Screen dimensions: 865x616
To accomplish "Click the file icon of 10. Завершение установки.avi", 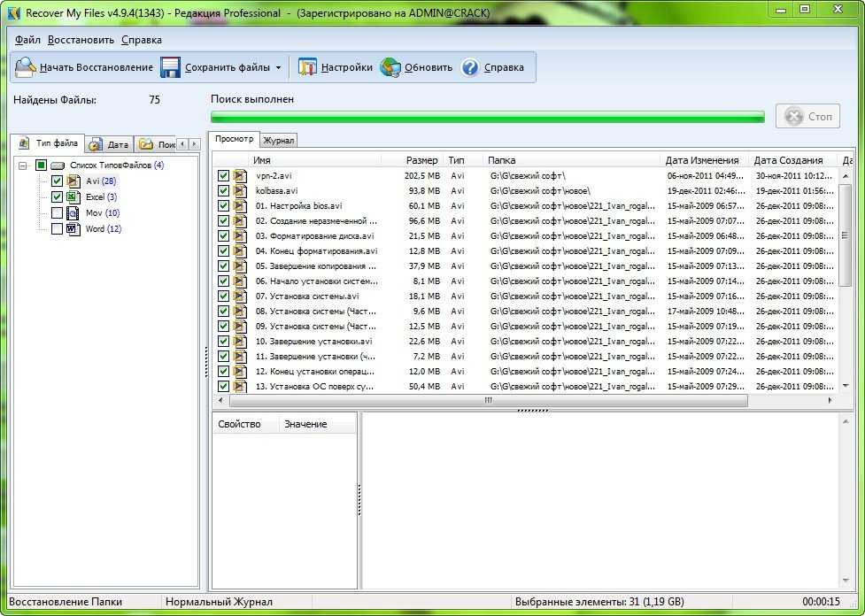I will 240,342.
